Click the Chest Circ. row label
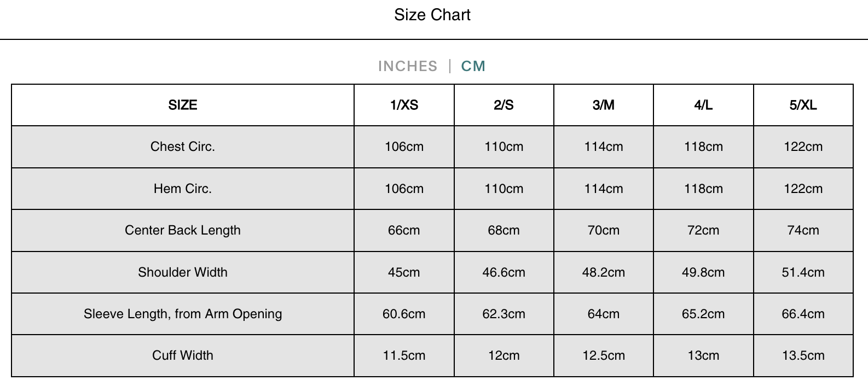868x386 pixels. (x=183, y=147)
